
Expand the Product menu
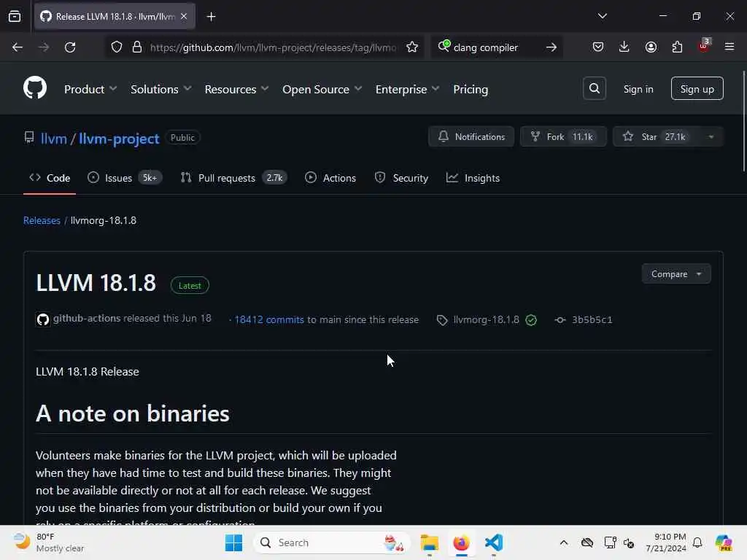(x=90, y=89)
